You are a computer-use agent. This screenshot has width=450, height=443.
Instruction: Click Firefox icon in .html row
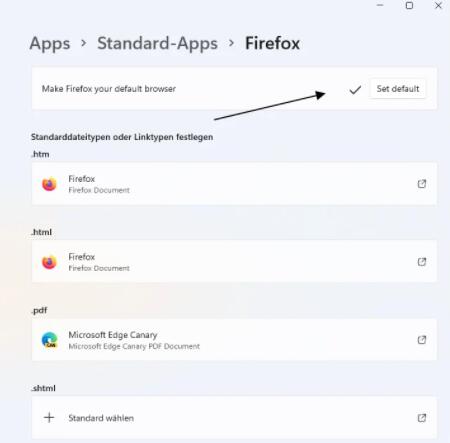49,262
